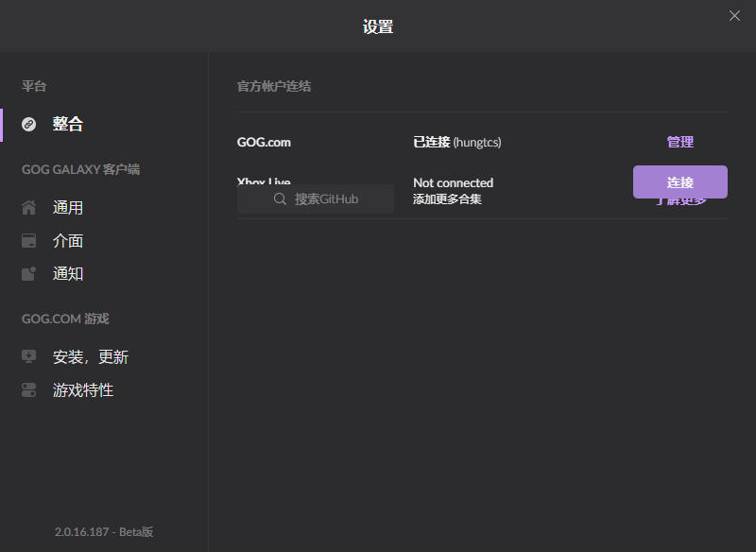
Task: Click the 设置 dialog title
Action: click(x=378, y=26)
